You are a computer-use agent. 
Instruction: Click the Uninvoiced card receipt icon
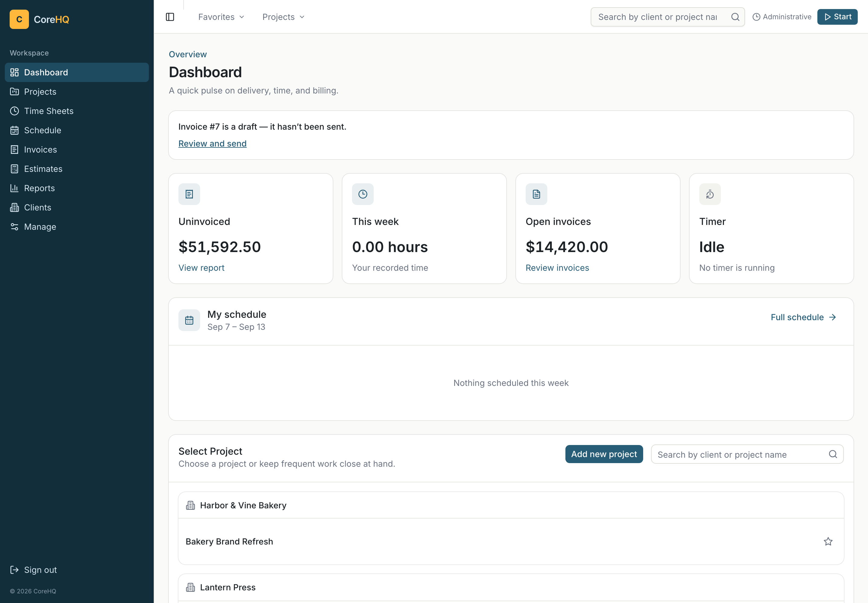pyautogui.click(x=189, y=194)
